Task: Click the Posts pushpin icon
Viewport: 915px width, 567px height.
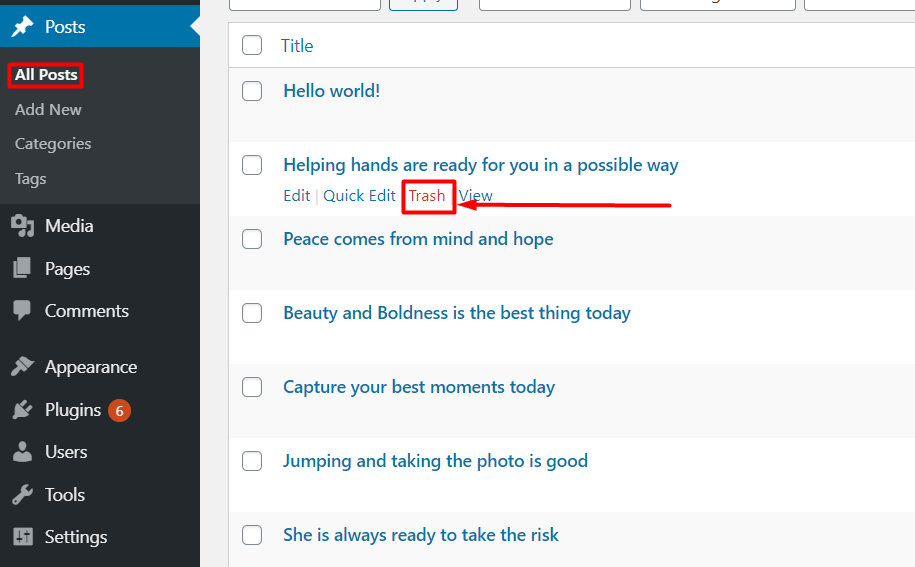Action: click(x=23, y=26)
